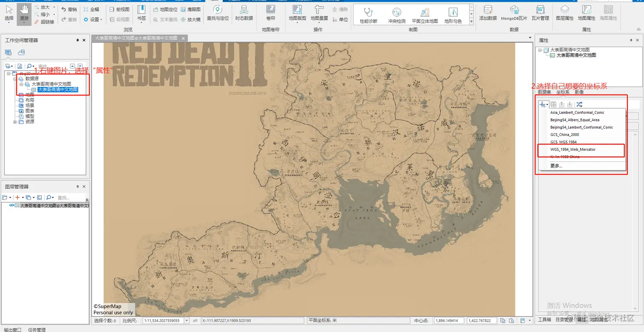Screen dimensions: 644x332
Task: Select the 布局 node in workspace tree
Action: click(x=30, y=100)
